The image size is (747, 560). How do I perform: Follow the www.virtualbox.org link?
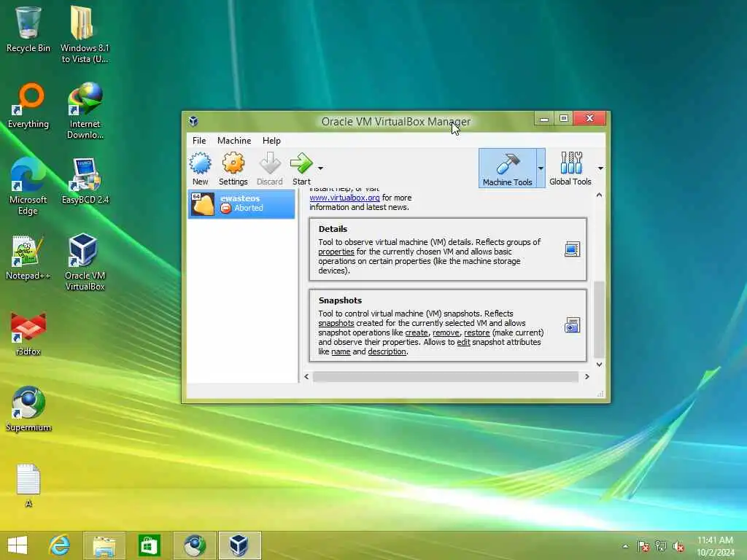[344, 198]
